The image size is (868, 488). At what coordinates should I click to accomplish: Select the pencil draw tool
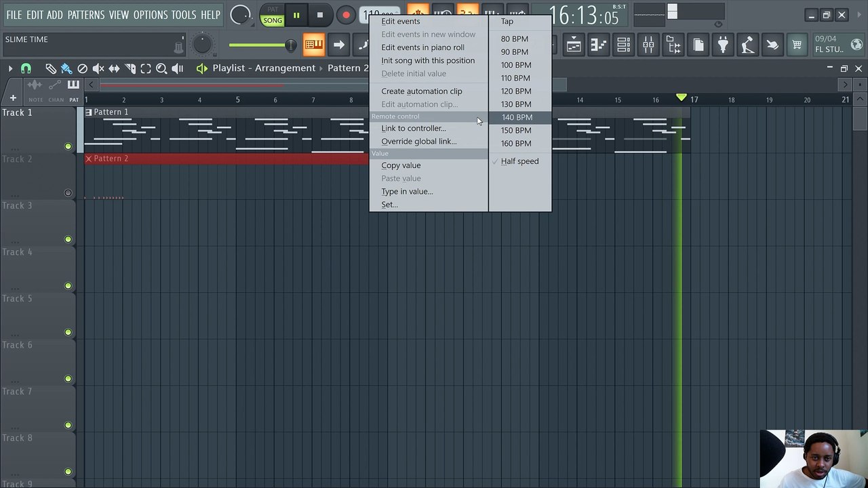point(51,68)
